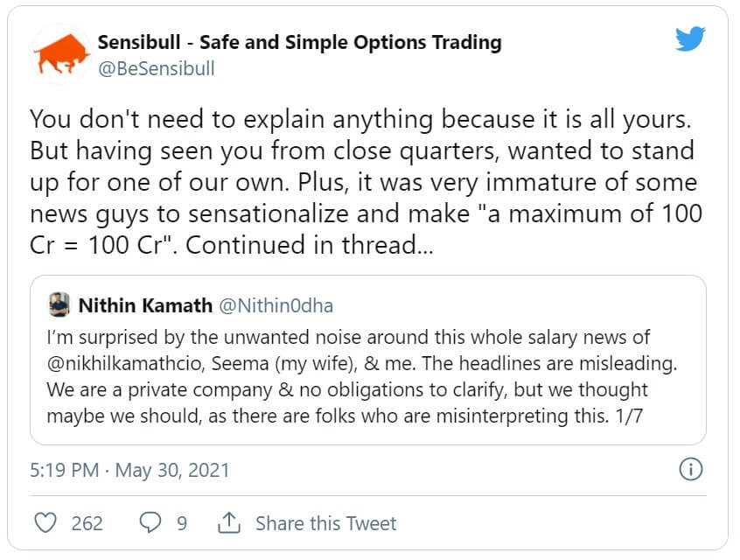Viewport: 740px width, 560px height.
Task: Open the Sensibull display name profile link
Action: pyautogui.click(x=299, y=42)
